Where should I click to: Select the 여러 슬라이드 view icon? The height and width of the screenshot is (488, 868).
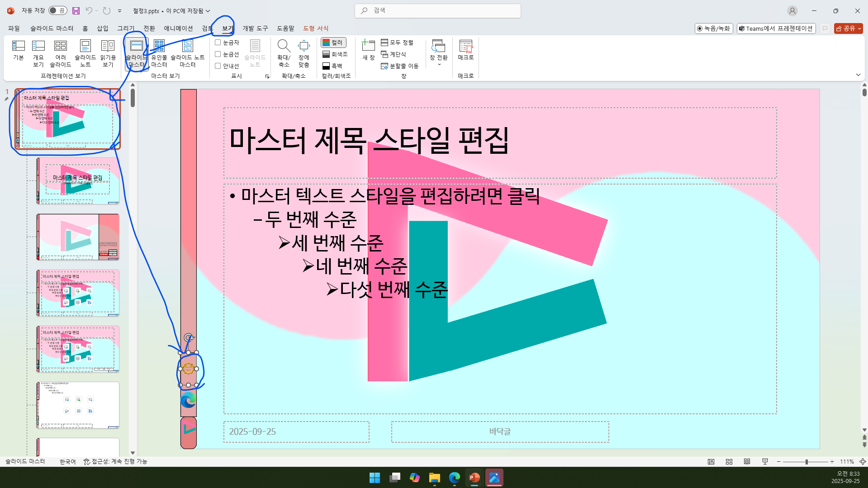61,51
